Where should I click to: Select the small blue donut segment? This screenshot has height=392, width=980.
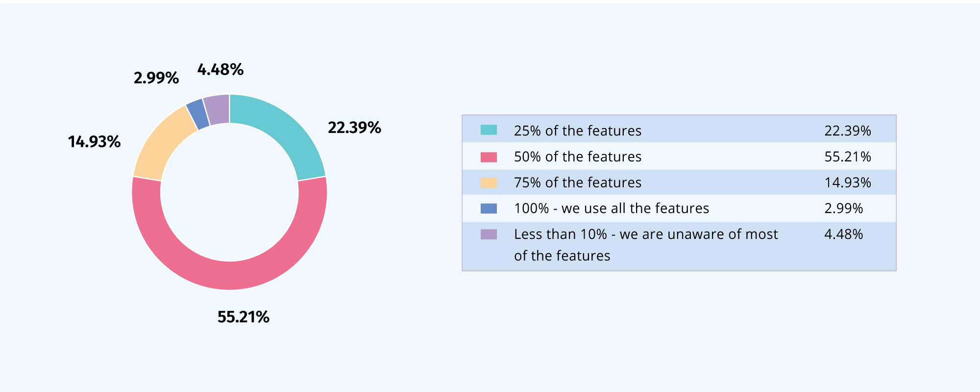point(198,114)
